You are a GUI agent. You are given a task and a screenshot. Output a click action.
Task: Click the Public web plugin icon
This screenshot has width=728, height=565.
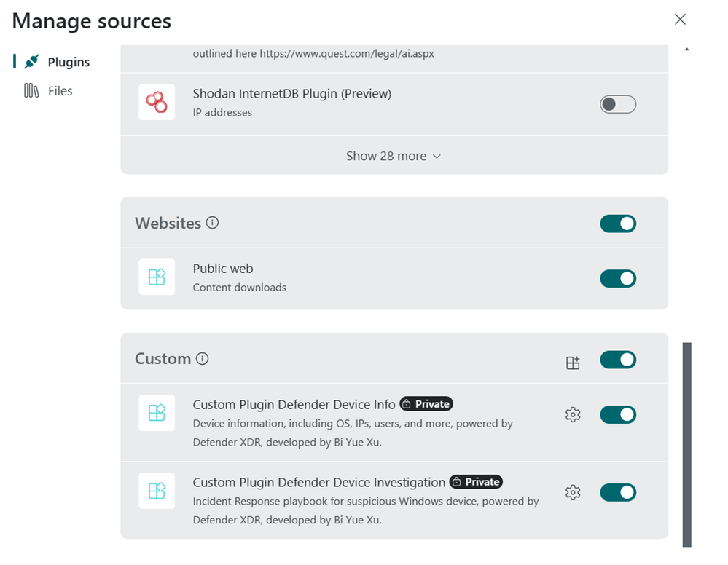pyautogui.click(x=157, y=277)
